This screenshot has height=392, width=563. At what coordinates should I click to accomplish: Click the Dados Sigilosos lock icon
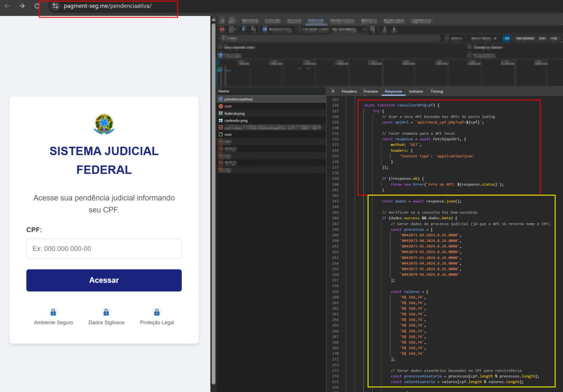106,312
